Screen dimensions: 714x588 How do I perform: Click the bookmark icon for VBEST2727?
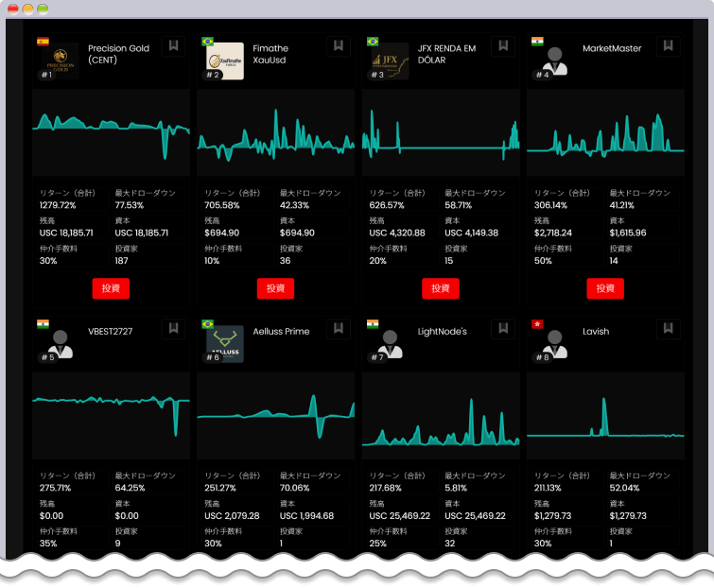[x=172, y=328]
